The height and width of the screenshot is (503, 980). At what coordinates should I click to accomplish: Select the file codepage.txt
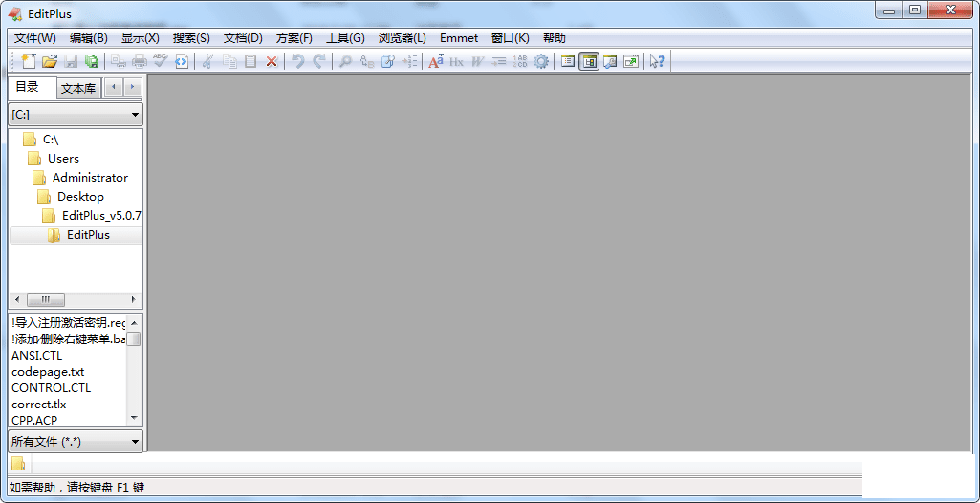point(48,371)
